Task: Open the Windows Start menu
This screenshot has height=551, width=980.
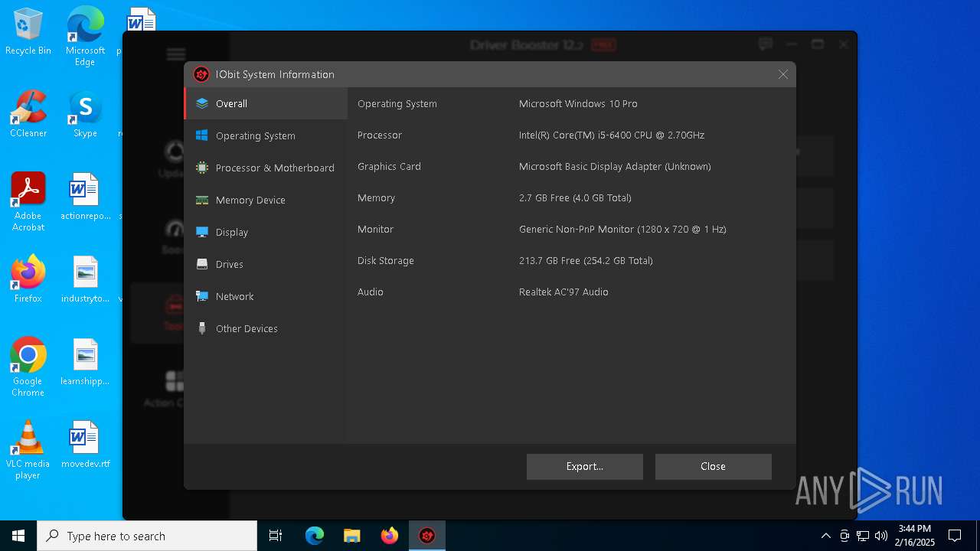Action: point(18,536)
